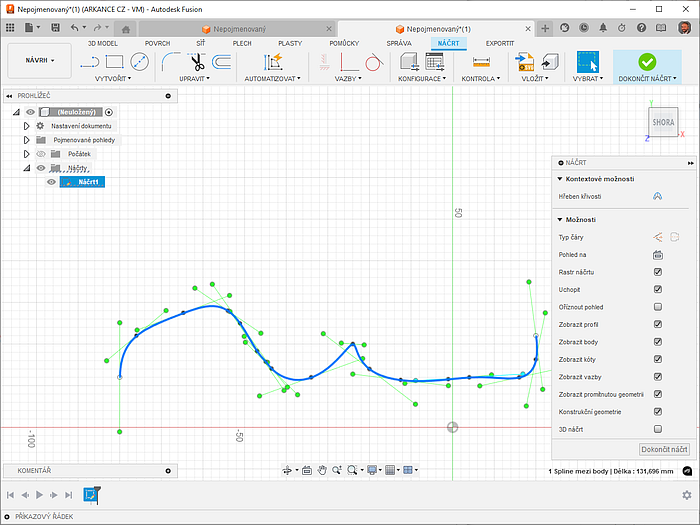Click the SHORA view cube face
The image size is (700, 525).
663,122
